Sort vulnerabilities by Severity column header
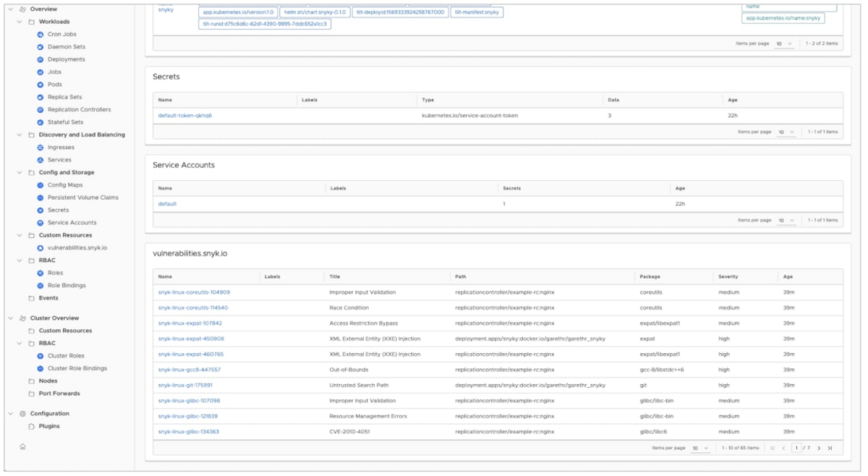Viewport: 868px width, 476px height. [x=729, y=277]
